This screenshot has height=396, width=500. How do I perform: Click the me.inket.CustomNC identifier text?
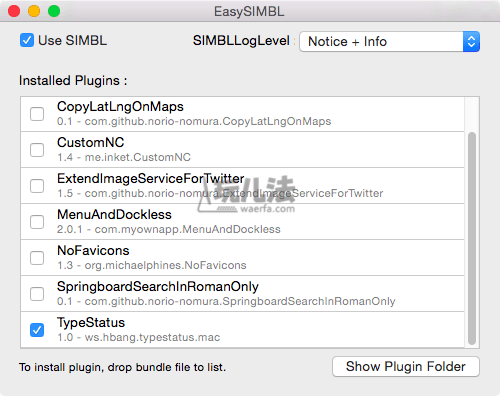[138, 157]
